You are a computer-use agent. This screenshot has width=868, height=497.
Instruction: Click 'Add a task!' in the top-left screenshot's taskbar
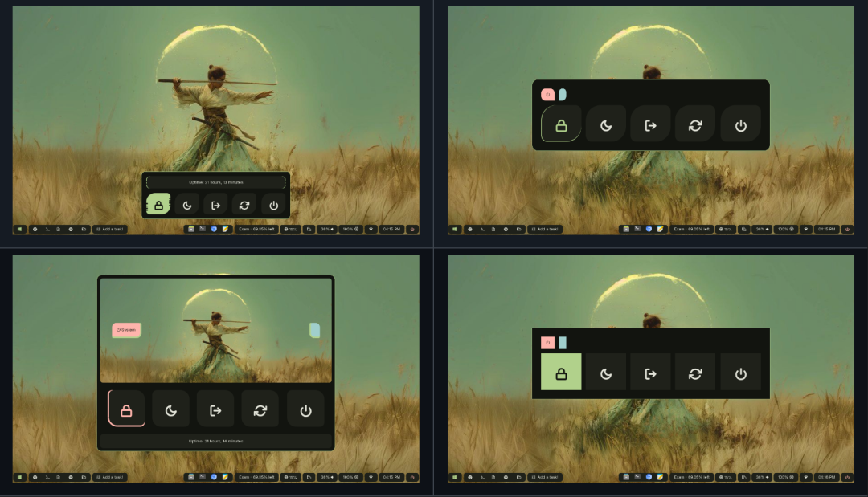pyautogui.click(x=110, y=229)
